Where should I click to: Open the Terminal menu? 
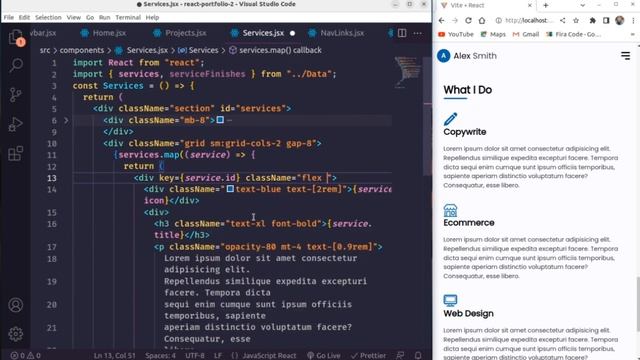pos(128,18)
